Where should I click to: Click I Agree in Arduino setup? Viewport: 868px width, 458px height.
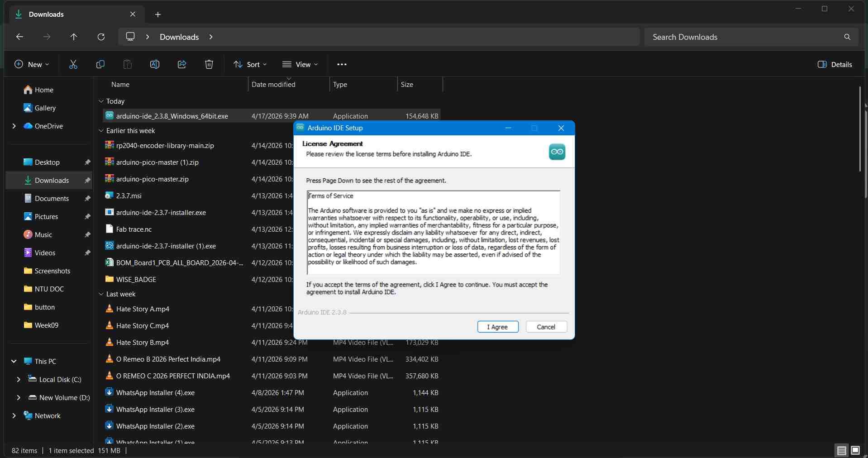click(x=498, y=327)
